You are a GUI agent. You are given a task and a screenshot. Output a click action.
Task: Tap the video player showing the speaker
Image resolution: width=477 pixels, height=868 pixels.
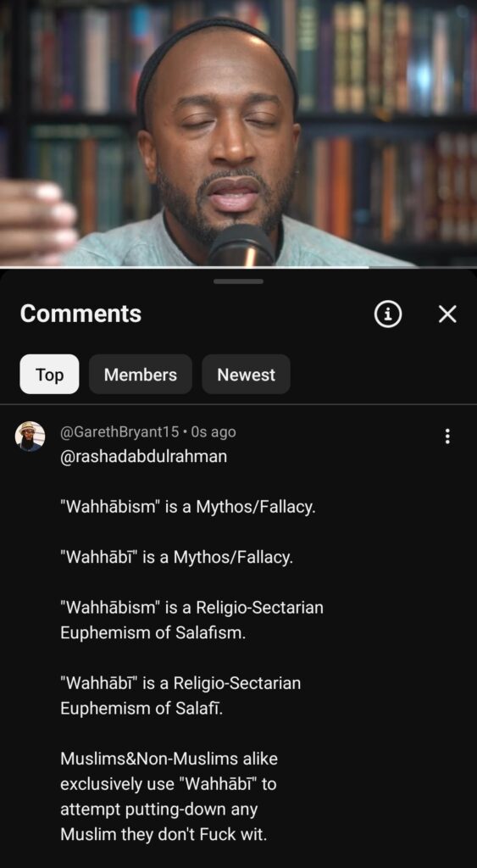point(239,133)
